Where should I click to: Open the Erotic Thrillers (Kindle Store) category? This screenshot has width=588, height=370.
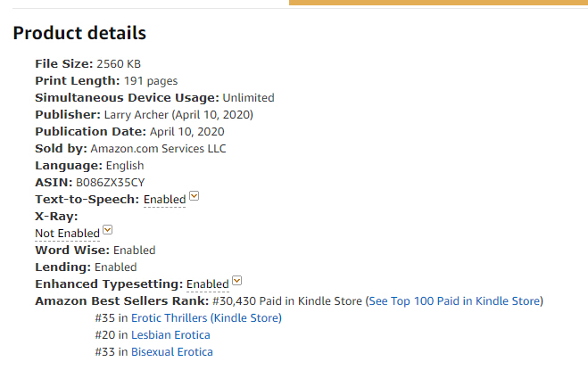point(206,318)
